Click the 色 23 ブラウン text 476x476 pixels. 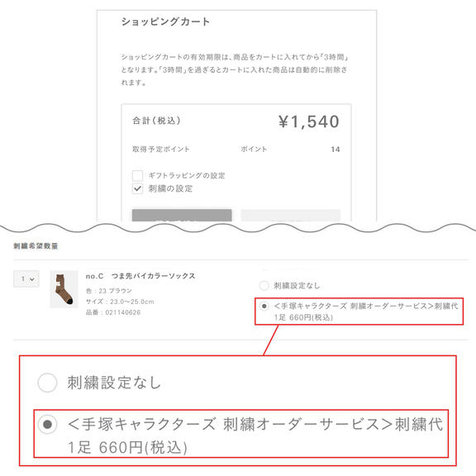(x=109, y=291)
